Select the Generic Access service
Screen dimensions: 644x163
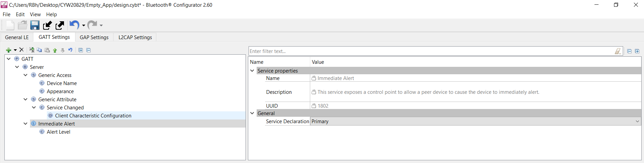tap(55, 75)
